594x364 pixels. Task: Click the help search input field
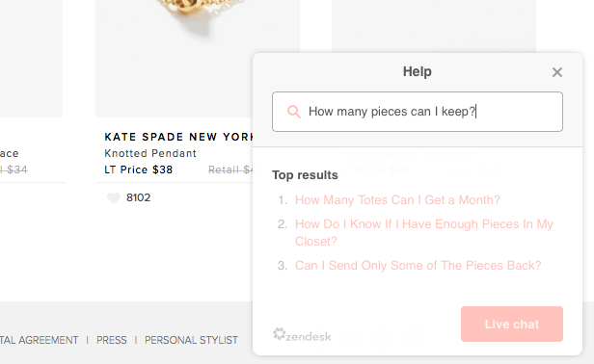click(x=418, y=112)
